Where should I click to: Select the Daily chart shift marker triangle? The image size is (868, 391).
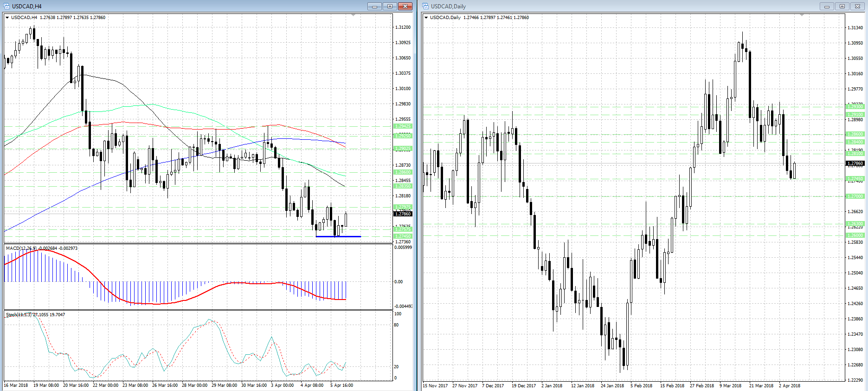(x=802, y=15)
